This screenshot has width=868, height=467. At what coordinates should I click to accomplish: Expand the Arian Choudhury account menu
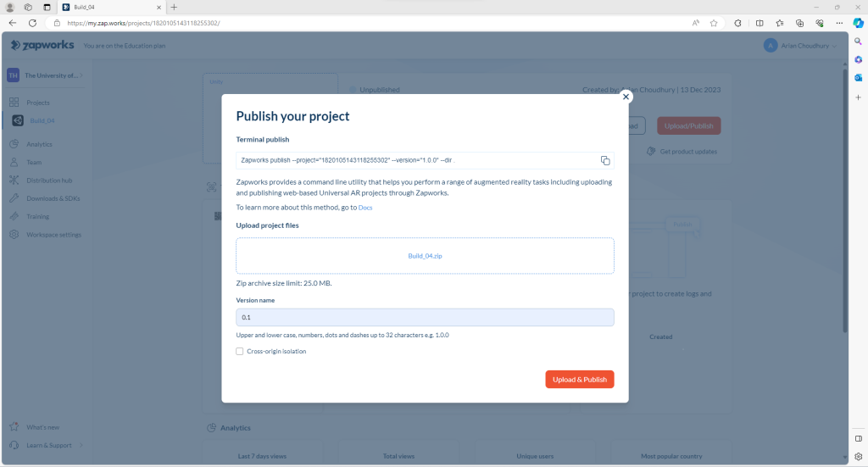pyautogui.click(x=799, y=45)
